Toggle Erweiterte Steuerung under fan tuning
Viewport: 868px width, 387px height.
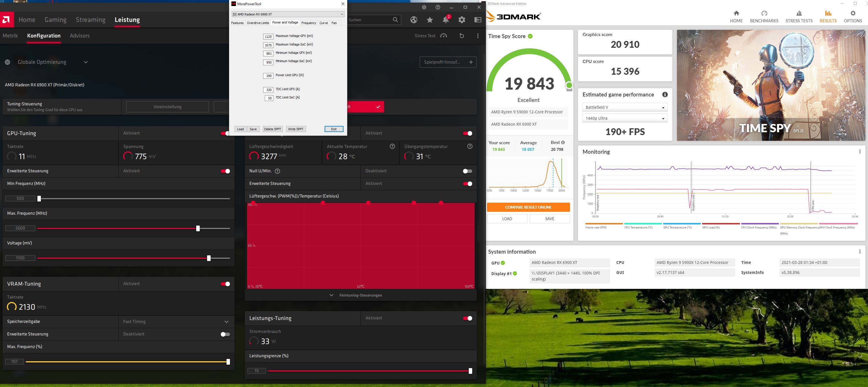tap(467, 183)
